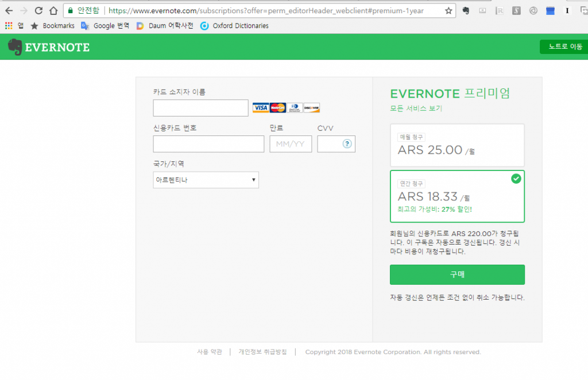Open the Bookmarks folder in bookmarks bar
588x380 pixels.
(x=52, y=25)
